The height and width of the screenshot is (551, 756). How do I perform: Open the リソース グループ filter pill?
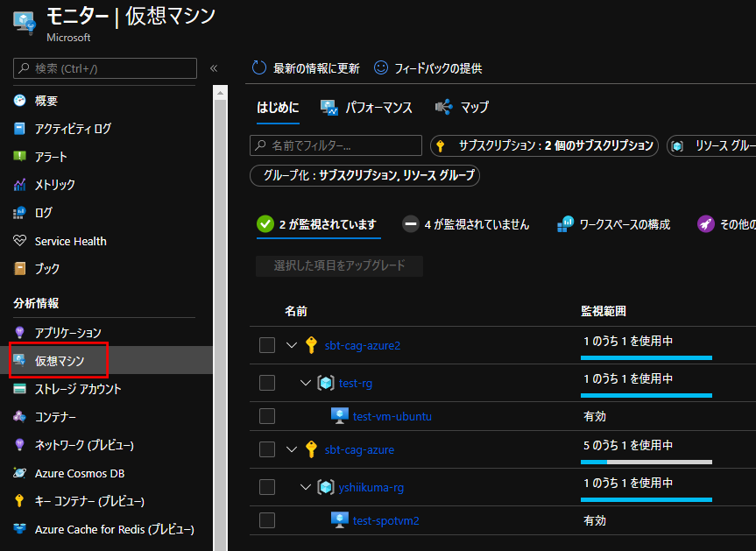(x=711, y=145)
